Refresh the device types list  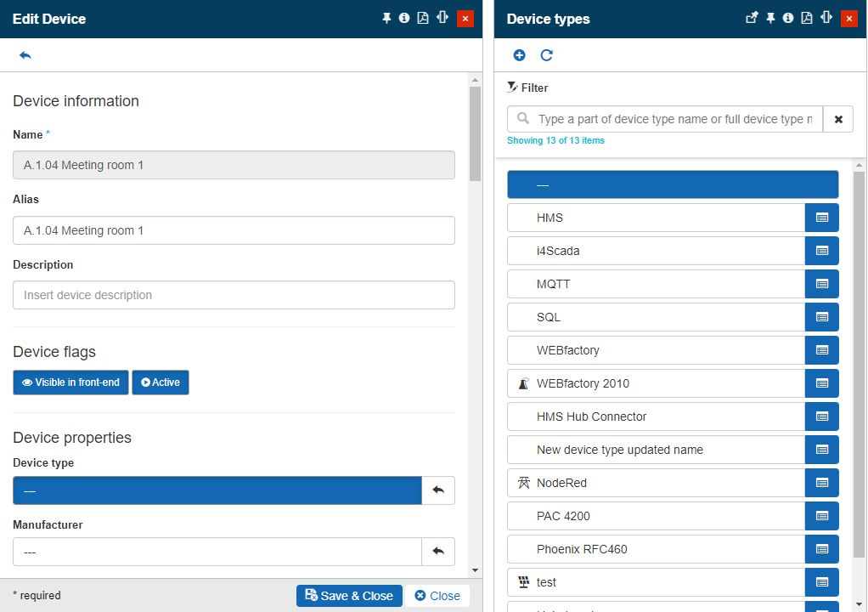coord(547,55)
